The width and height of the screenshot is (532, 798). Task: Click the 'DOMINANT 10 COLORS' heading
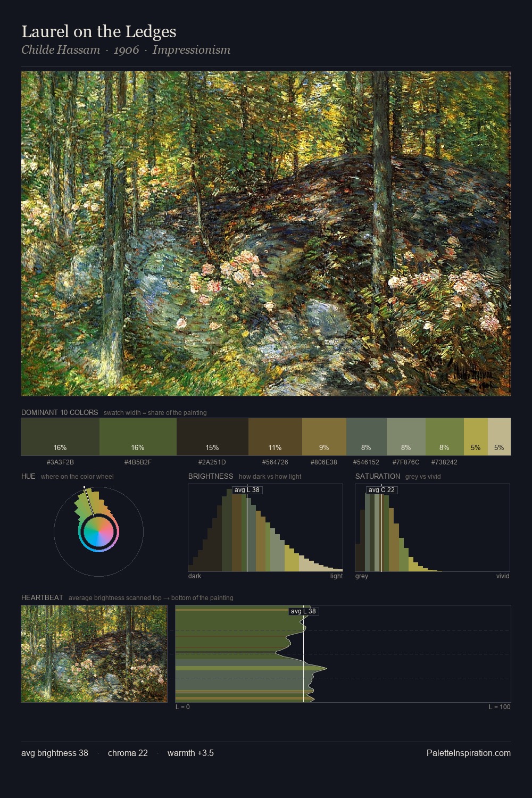point(60,412)
